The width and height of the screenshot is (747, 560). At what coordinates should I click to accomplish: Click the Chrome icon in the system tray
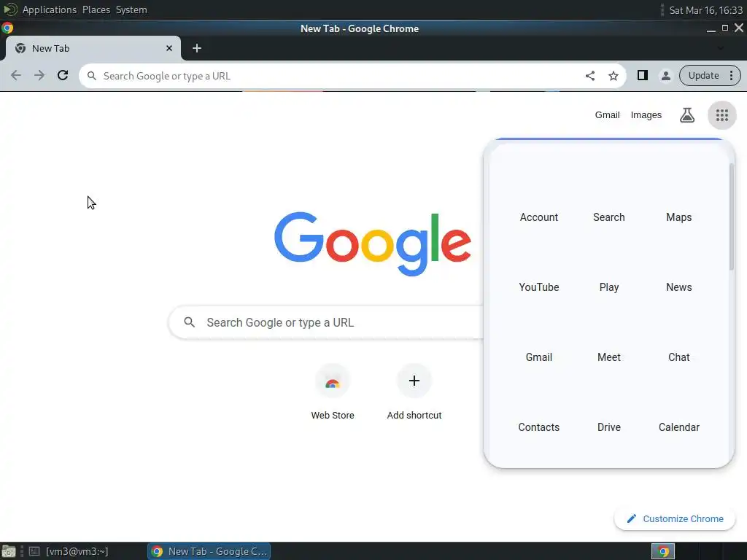[662, 551]
